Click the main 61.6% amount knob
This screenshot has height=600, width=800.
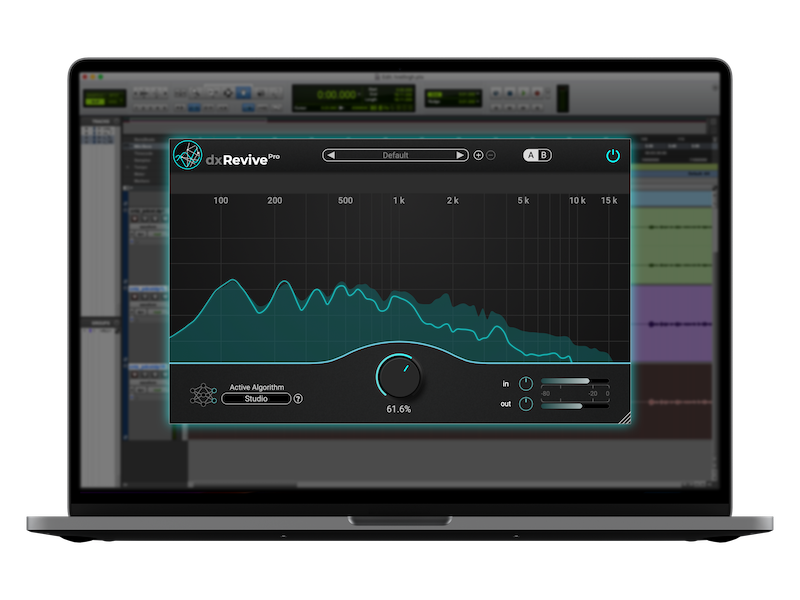pos(399,377)
